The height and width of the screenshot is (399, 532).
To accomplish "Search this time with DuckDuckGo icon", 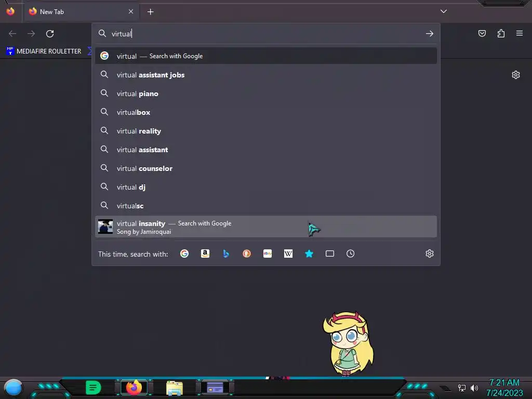I will 247,254.
